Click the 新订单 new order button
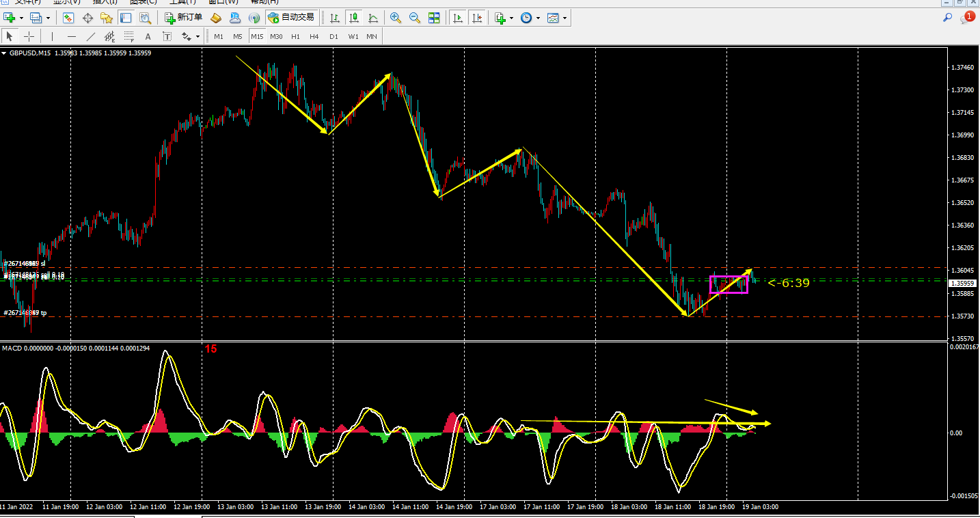The width and height of the screenshot is (980, 518). click(184, 18)
